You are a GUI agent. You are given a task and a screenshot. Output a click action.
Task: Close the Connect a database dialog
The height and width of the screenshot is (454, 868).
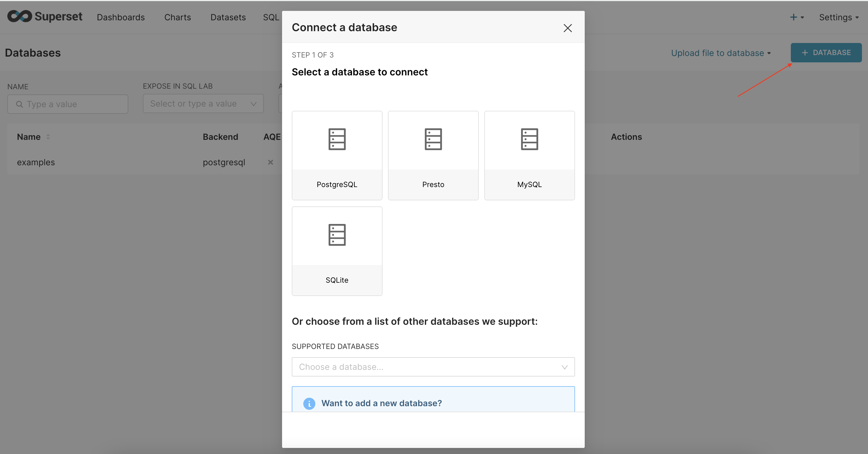click(x=567, y=28)
